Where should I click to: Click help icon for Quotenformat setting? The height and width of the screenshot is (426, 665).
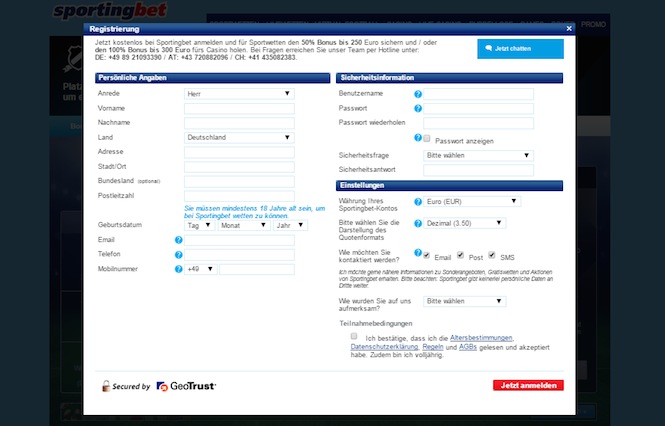pyautogui.click(x=418, y=224)
